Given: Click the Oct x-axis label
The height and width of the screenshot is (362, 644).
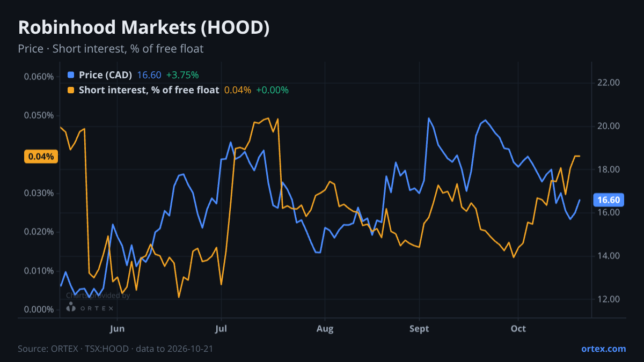Looking at the screenshot, I should pos(518,329).
